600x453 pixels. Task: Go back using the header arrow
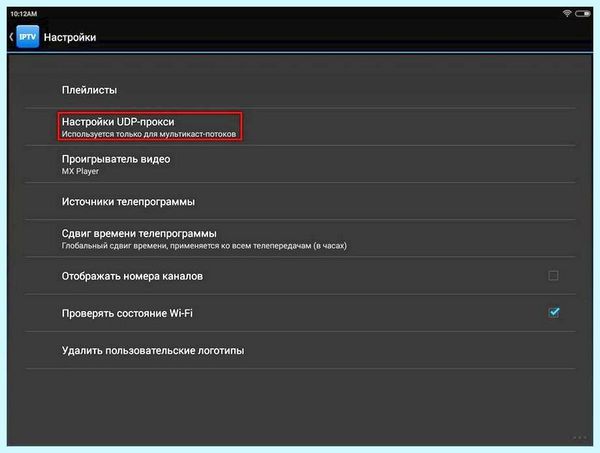click(x=11, y=37)
